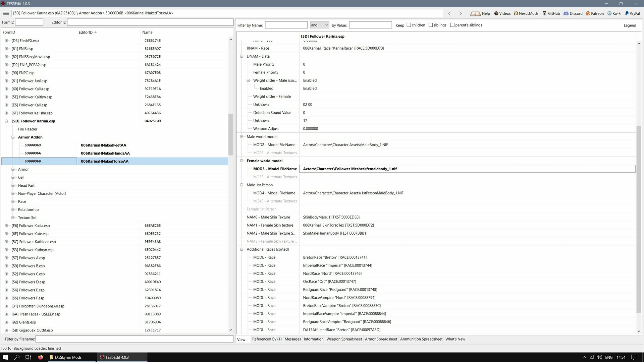Open Windows taskbar search
This screenshot has height=362, width=644.
pos(17,357)
